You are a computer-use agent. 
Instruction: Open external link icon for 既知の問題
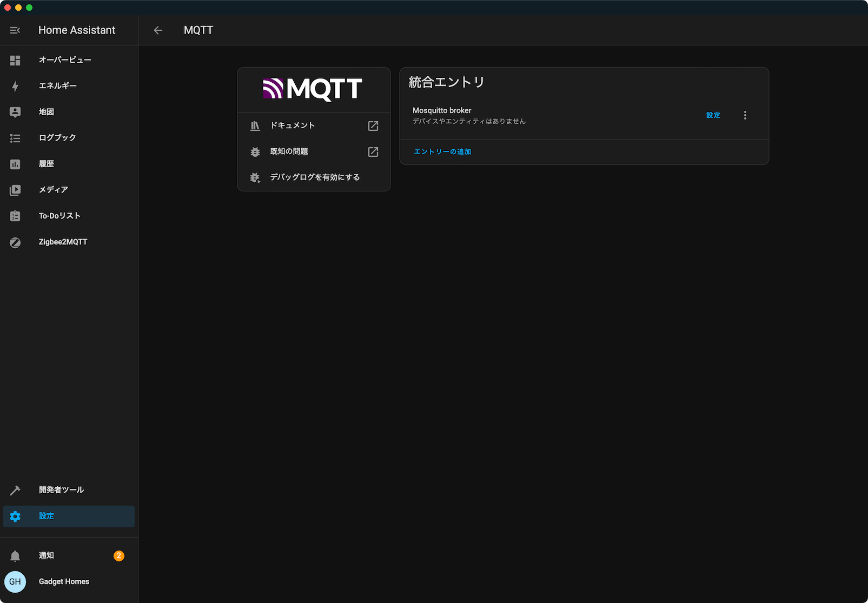[373, 151]
